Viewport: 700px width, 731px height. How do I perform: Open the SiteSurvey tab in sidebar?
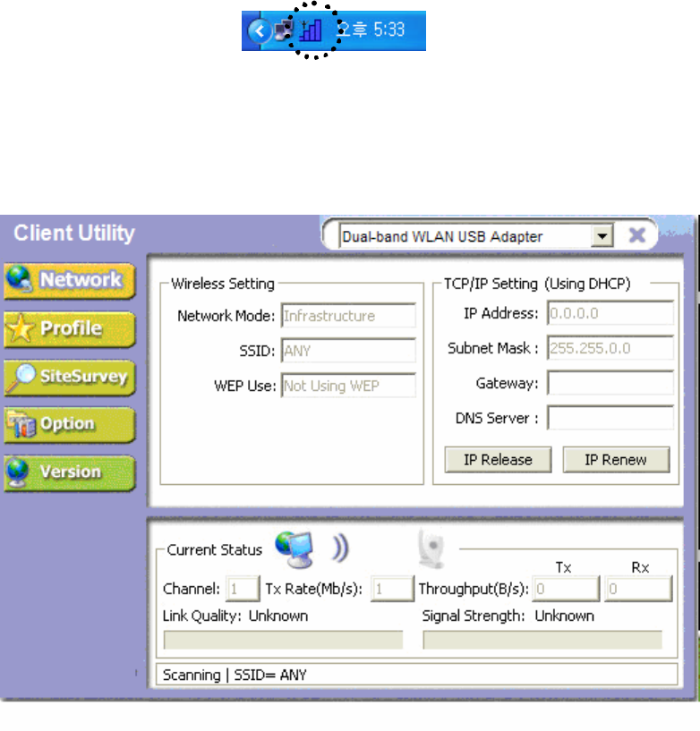(70, 378)
